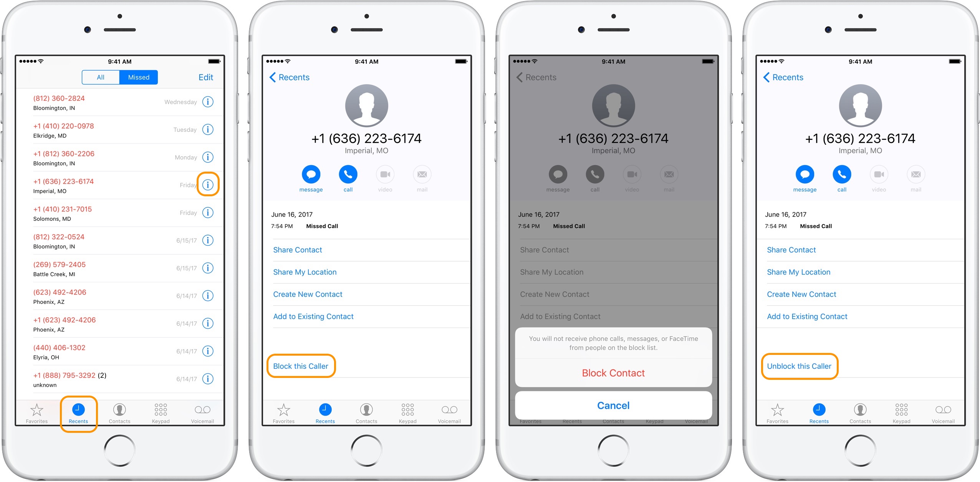Tap info button for Imperial MO number
980x482 pixels.
click(x=220, y=184)
